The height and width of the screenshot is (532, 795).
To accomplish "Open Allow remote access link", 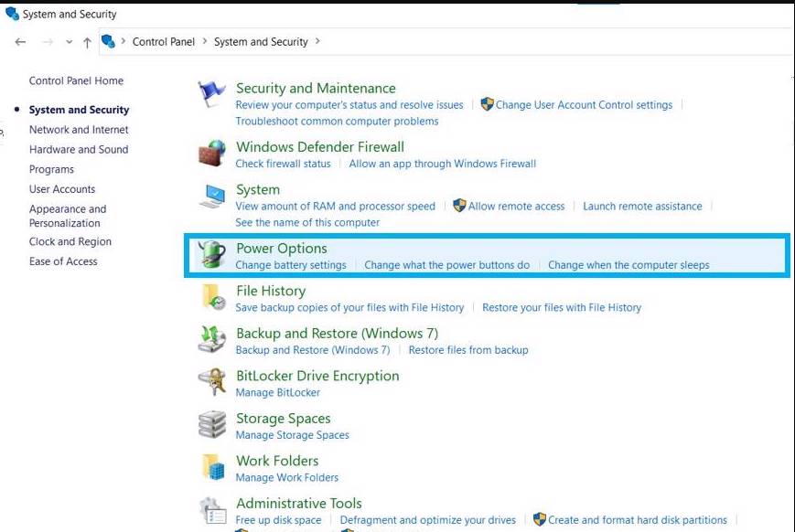I will tap(516, 207).
